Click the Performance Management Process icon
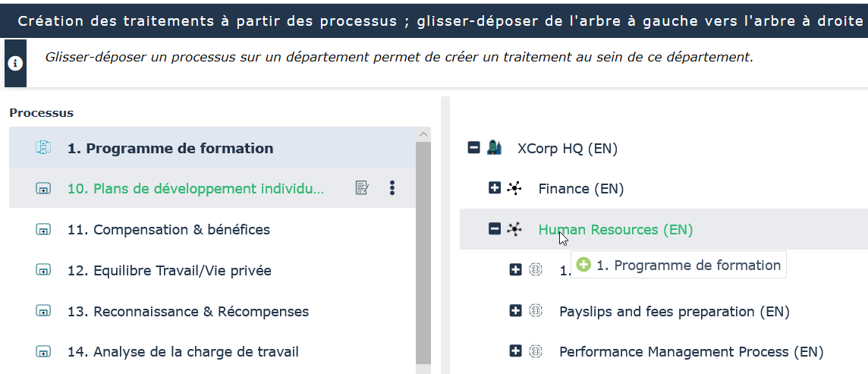This screenshot has width=868, height=374. pos(536,351)
